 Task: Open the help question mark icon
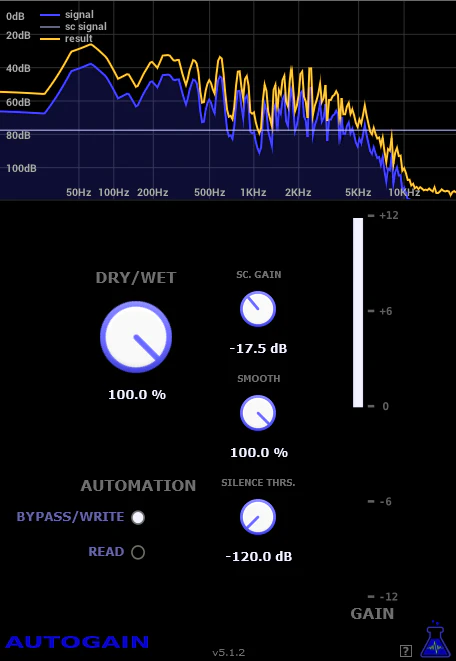point(405,650)
